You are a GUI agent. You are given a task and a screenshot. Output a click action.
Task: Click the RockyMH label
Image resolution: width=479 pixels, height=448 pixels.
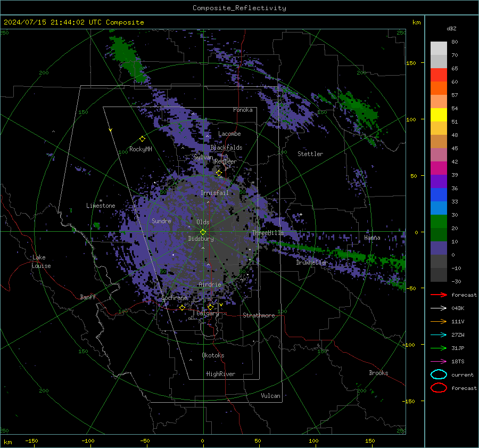pyautogui.click(x=141, y=149)
